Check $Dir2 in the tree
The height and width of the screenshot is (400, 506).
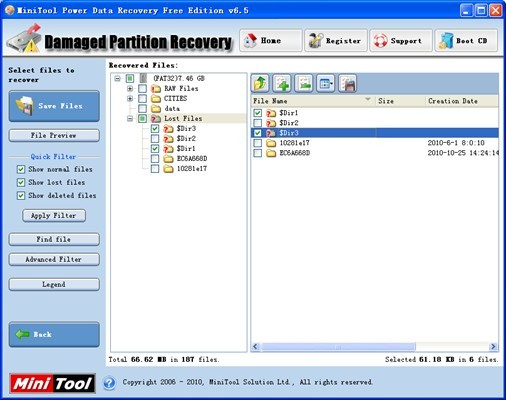(155, 139)
